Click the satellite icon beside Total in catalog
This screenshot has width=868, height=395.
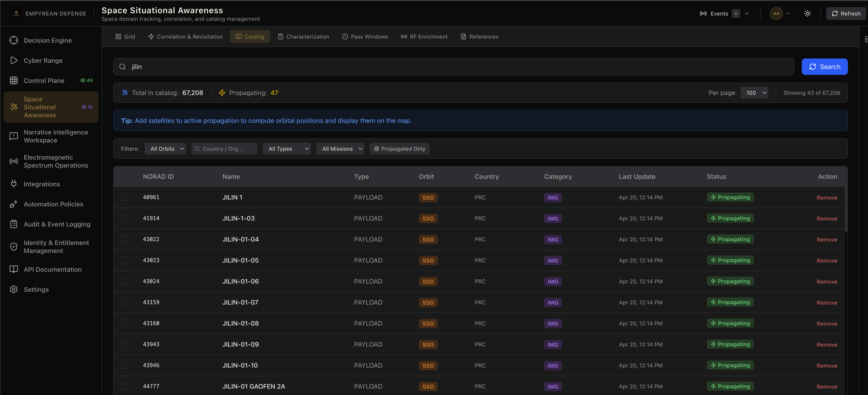click(x=125, y=93)
